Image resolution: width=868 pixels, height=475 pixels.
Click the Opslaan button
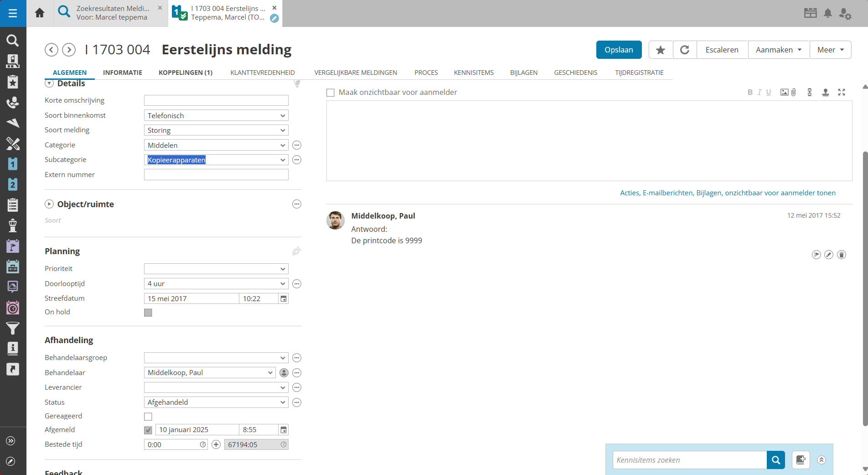click(x=619, y=50)
